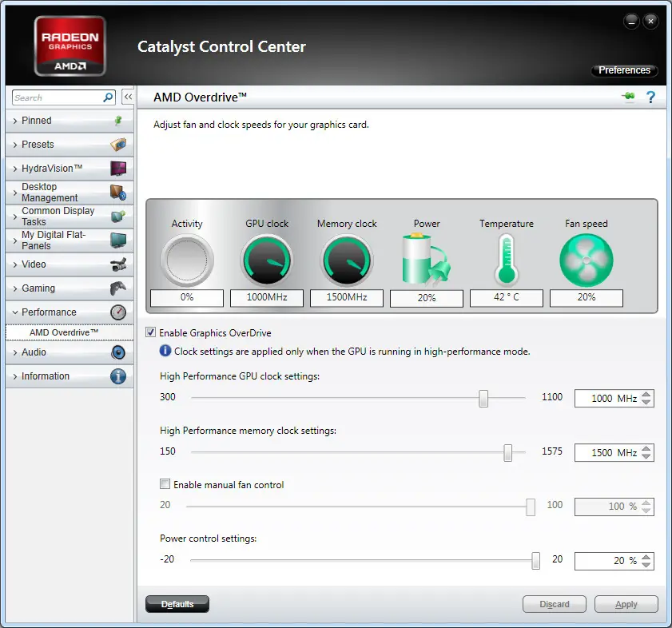
Task: Click the GPU clock slider handle
Action: coord(483,398)
